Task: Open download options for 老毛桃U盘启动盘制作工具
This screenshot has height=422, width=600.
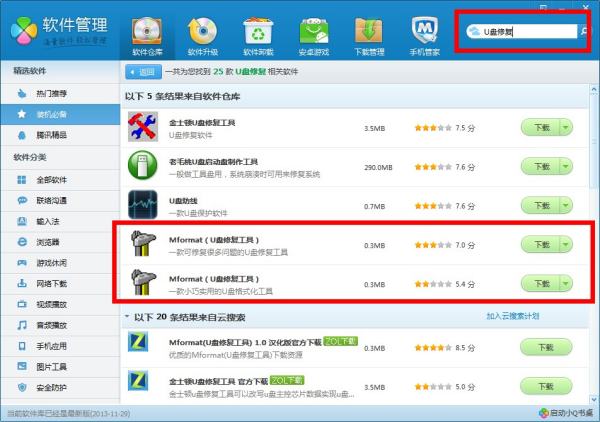Action: pyautogui.click(x=566, y=166)
